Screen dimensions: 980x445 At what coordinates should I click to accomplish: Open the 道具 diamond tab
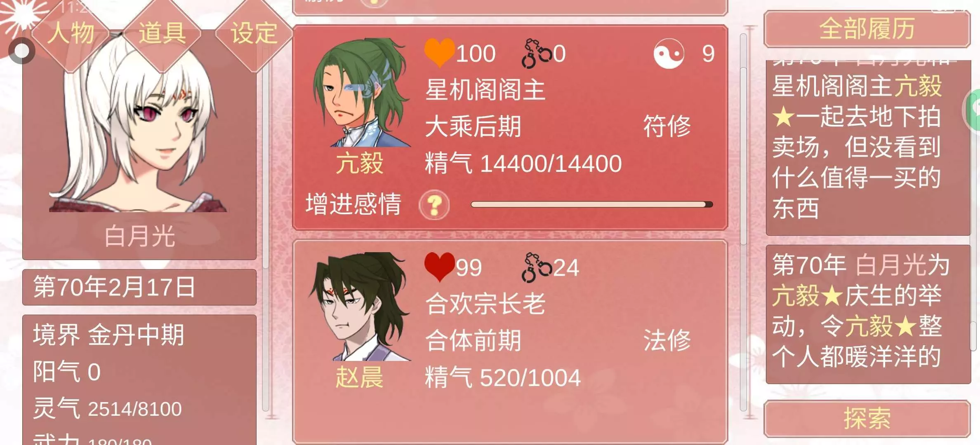coord(162,33)
